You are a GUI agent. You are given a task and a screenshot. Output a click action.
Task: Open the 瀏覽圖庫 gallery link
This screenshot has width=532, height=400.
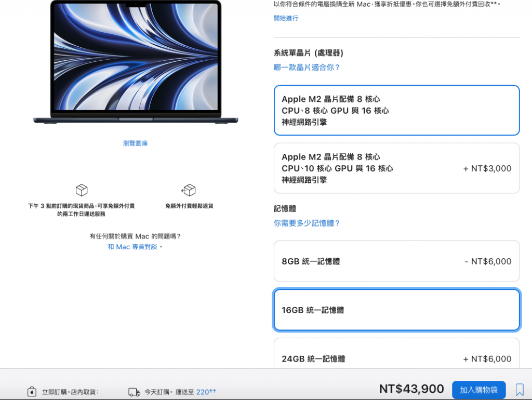coord(136,143)
